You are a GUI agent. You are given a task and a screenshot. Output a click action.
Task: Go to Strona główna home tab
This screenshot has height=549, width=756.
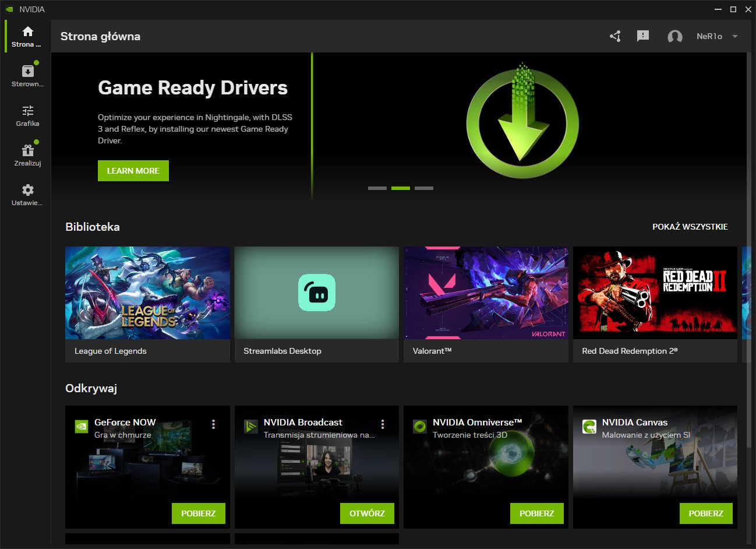click(27, 36)
